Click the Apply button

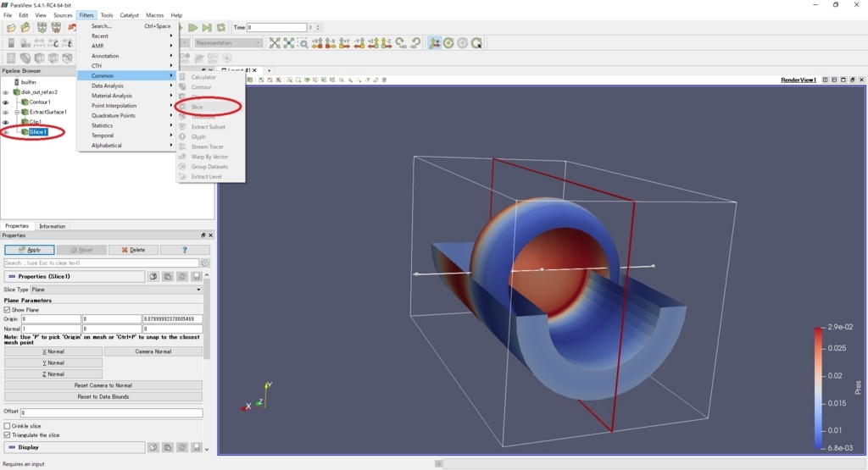click(30, 250)
